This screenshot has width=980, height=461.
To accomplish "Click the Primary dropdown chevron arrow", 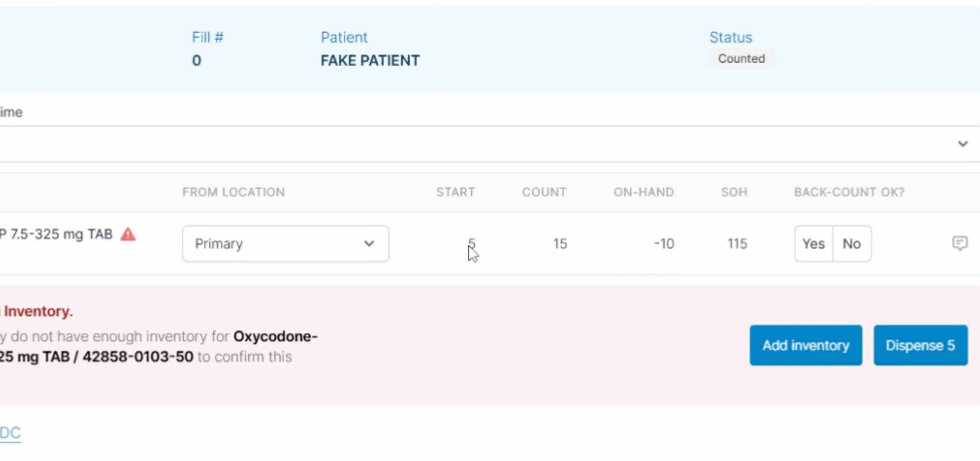I will point(369,244).
